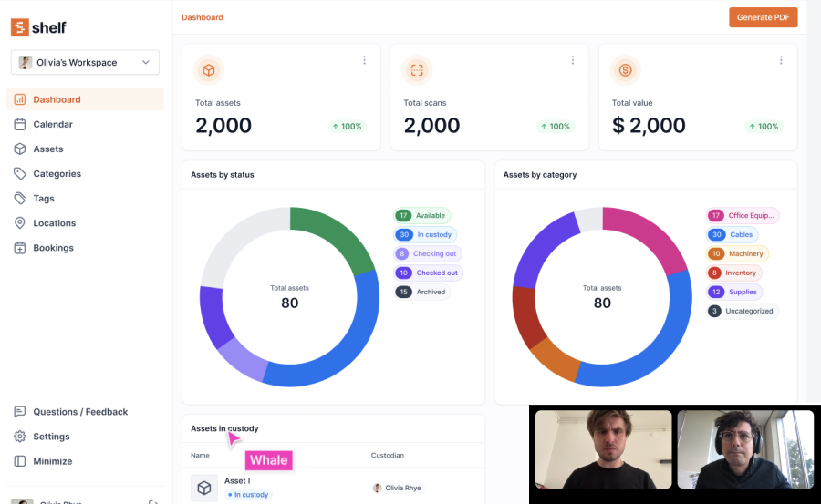Click the left webcam video of the man in the black t-shirt

click(x=603, y=449)
